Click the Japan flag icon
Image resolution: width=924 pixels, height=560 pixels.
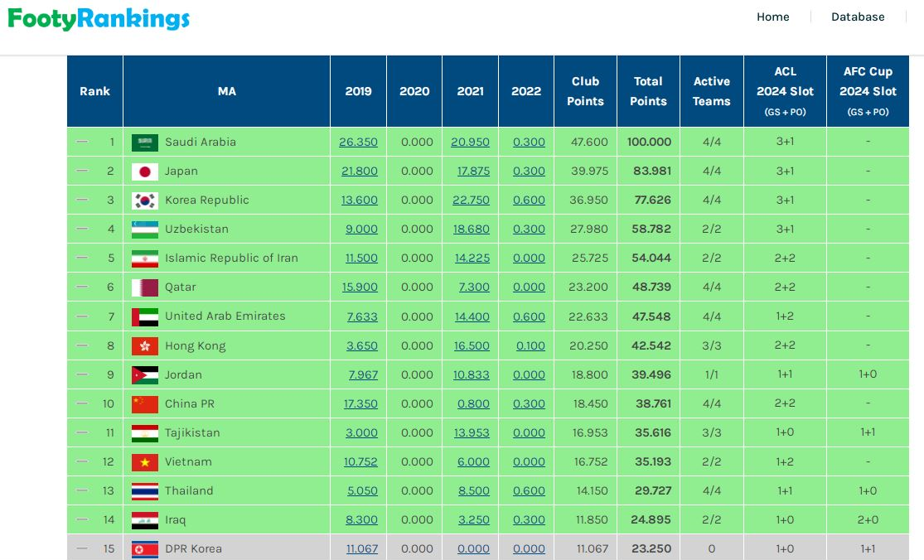click(144, 171)
